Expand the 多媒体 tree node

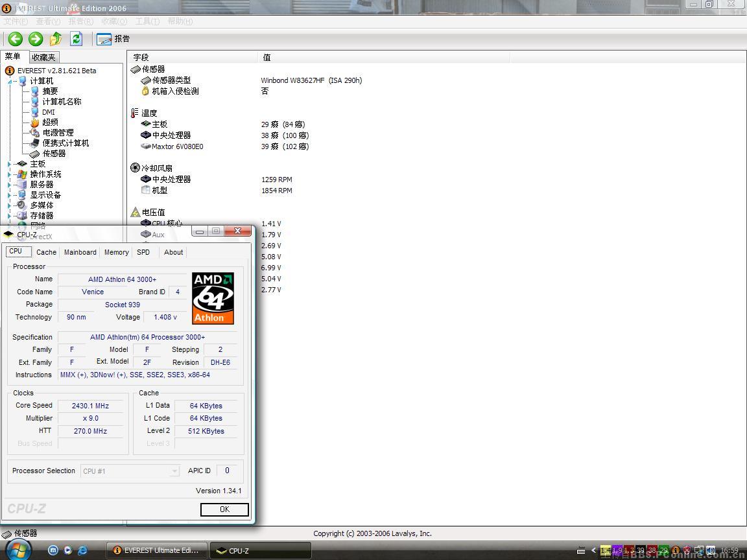click(10, 205)
